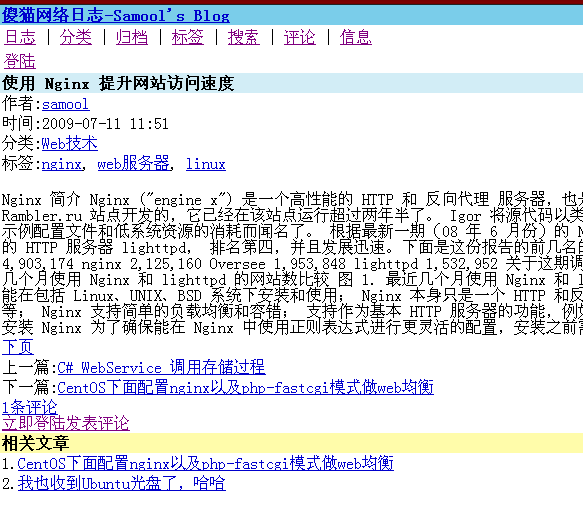Viewport: 583px width, 511px height.
Task: Open the 搜索 nav link
Action: click(244, 37)
